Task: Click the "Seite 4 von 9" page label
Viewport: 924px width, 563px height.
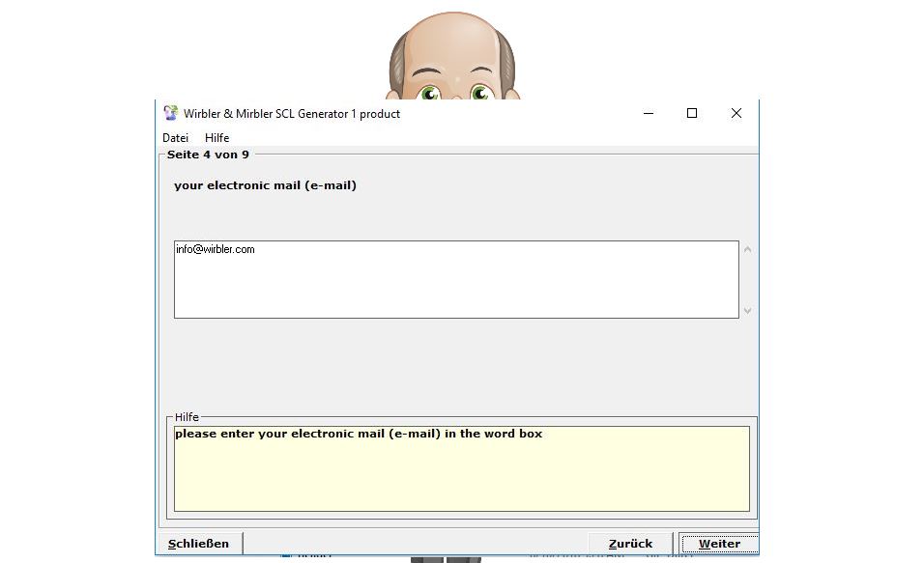Action: point(207,155)
